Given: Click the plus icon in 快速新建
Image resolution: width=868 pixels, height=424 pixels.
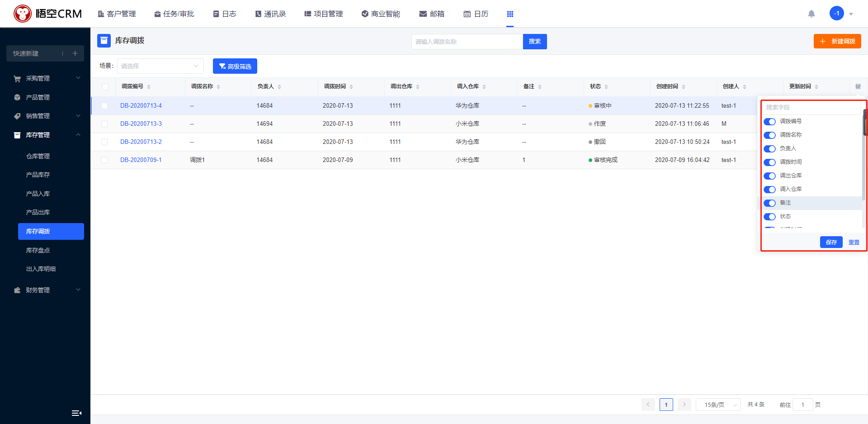Looking at the screenshot, I should coord(75,53).
